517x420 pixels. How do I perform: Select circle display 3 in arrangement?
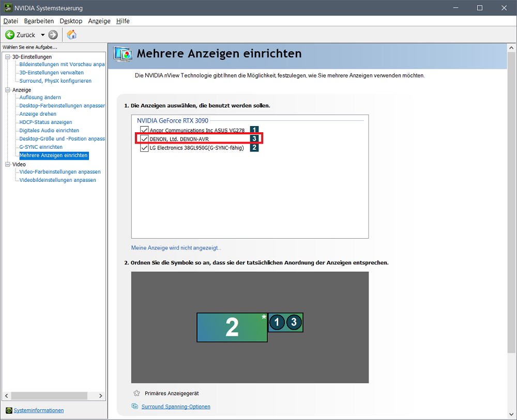pyautogui.click(x=294, y=322)
